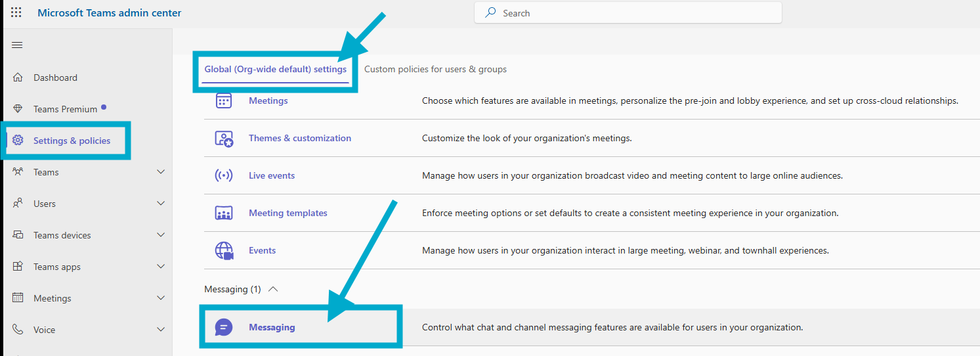980x356 pixels.
Task: Open the Live events link
Action: coord(272,175)
